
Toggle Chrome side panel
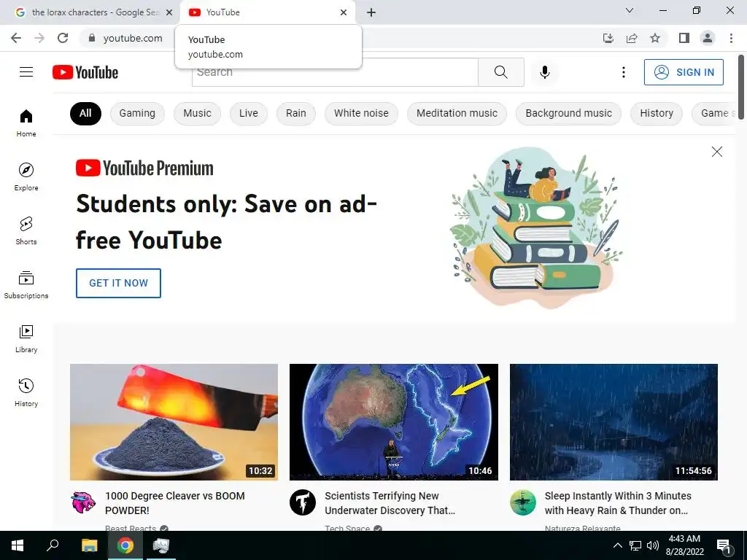coord(684,38)
